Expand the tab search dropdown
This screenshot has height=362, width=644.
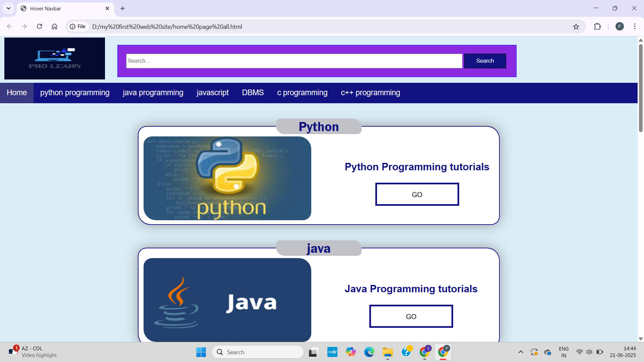8,8
